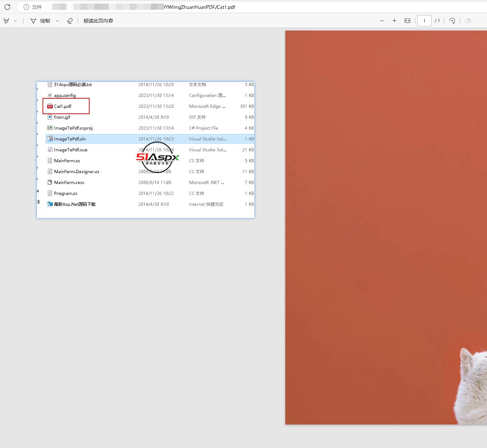Click the MainForm.cs file entry
Screen dimensions: 487x448
pyautogui.click(x=67, y=161)
